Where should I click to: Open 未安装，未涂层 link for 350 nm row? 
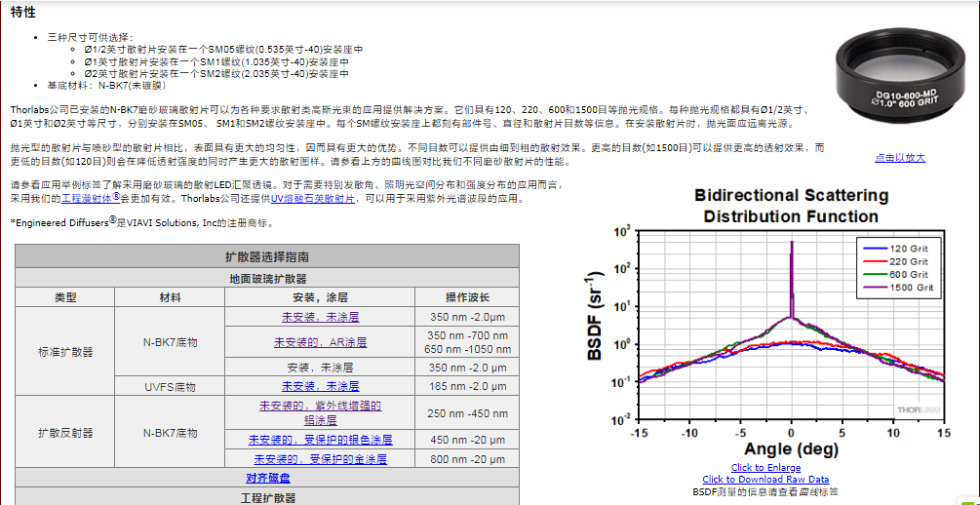pos(320,317)
